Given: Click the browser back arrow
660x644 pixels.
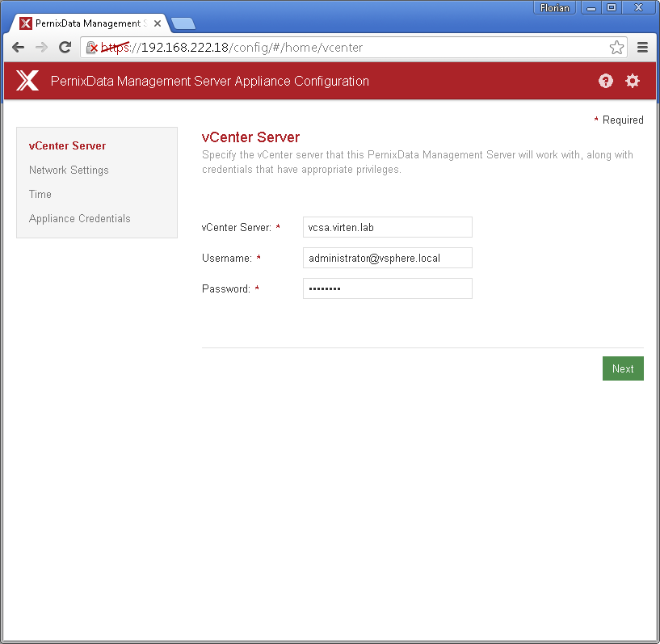Looking at the screenshot, I should 18,47.
